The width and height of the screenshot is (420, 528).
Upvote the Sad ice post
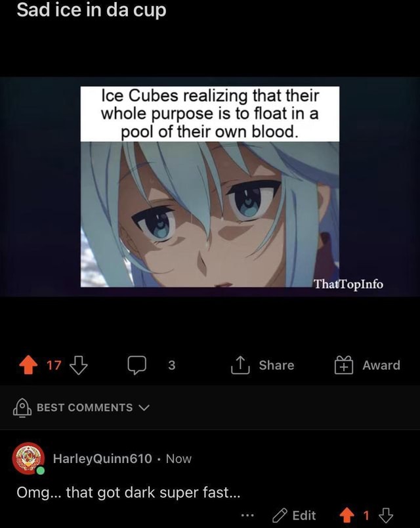pyautogui.click(x=28, y=365)
